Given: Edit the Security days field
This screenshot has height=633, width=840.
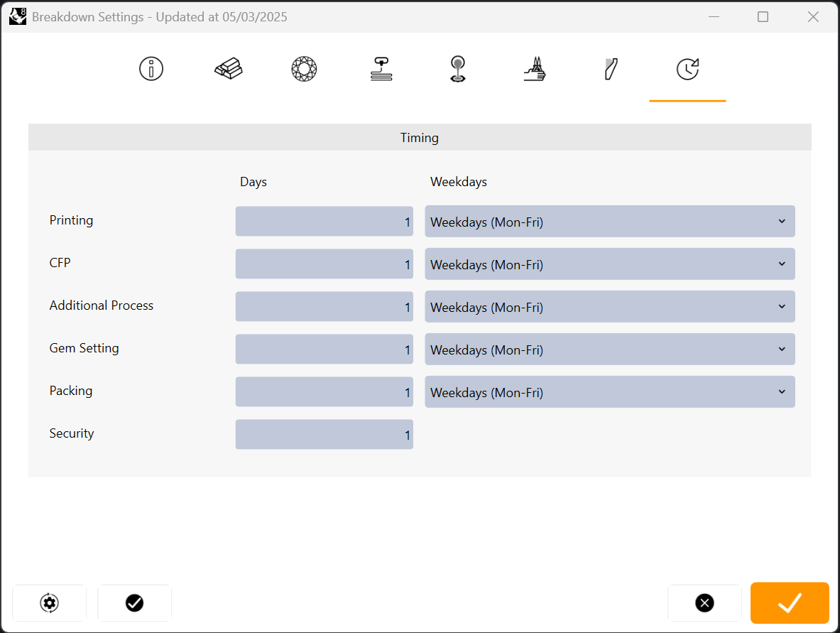Looking at the screenshot, I should pyautogui.click(x=324, y=434).
